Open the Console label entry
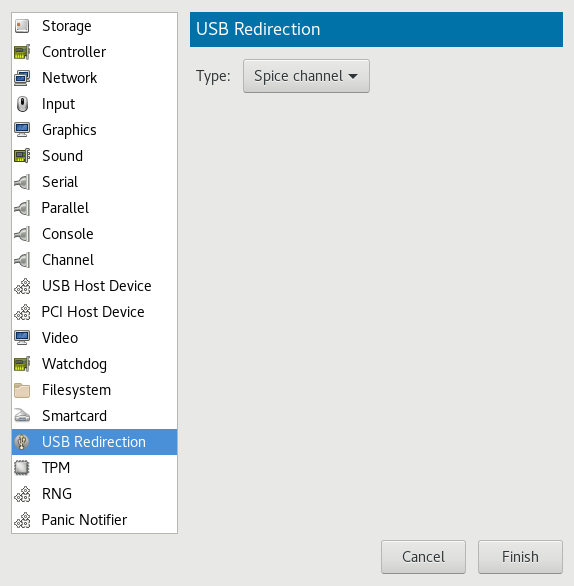The image size is (574, 586). pos(68,234)
